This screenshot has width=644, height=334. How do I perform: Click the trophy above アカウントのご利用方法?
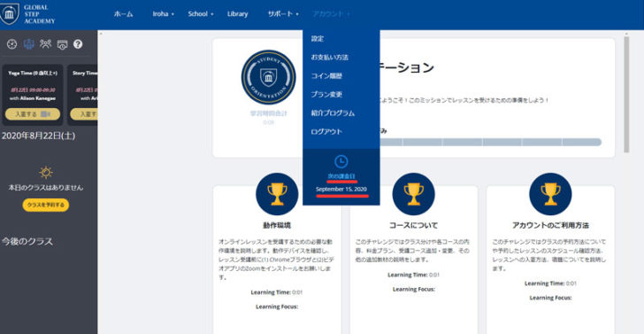(x=550, y=194)
